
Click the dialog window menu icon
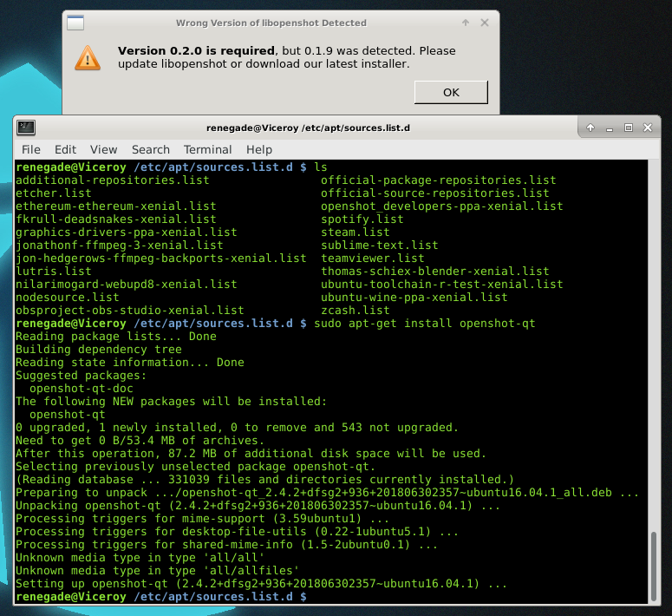pyautogui.click(x=75, y=23)
